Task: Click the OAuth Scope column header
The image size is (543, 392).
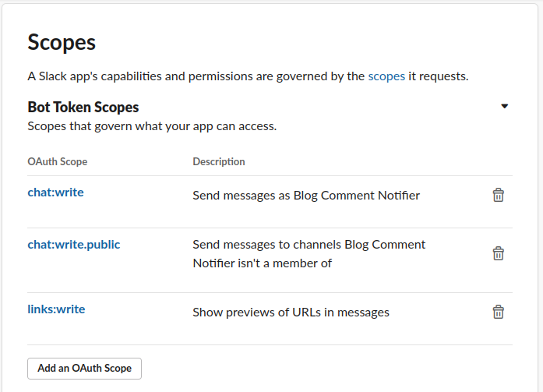Action: [x=58, y=162]
